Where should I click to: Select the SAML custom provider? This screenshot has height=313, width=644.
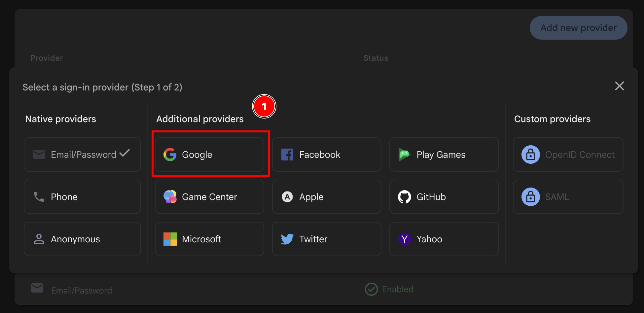click(567, 197)
